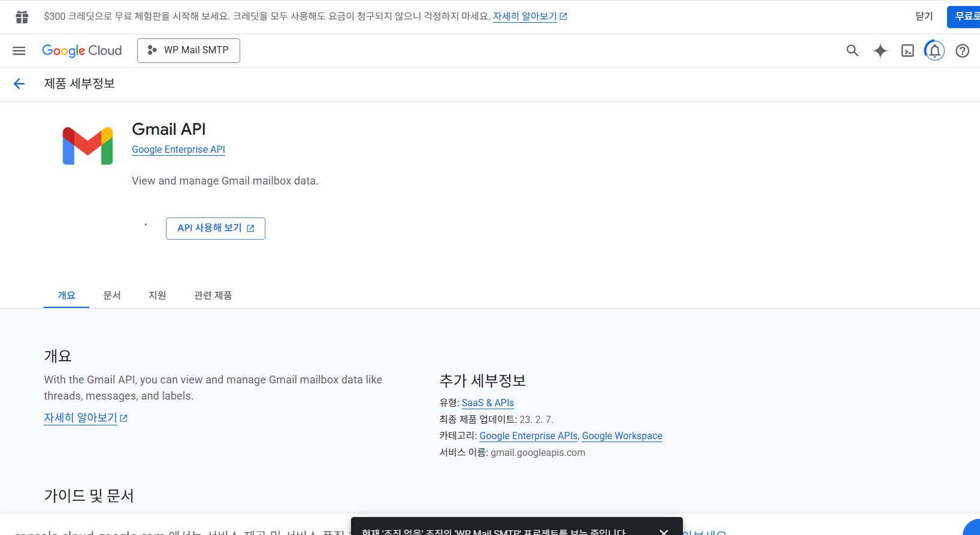980x535 pixels.
Task: Click the Gmail API title text
Action: point(169,129)
